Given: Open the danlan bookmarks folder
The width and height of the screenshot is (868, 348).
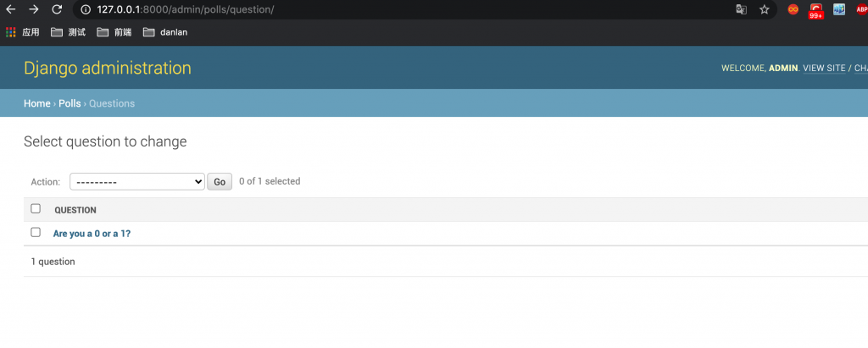Looking at the screenshot, I should (165, 32).
